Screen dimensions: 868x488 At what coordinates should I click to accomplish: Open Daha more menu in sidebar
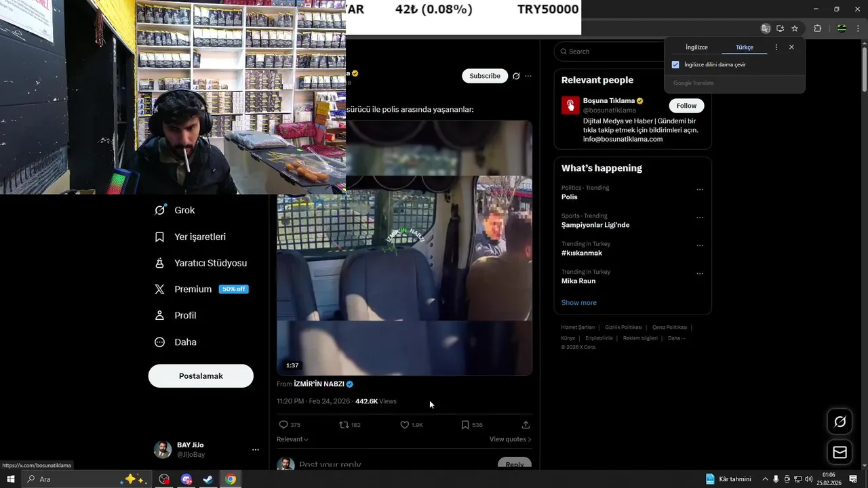tap(175, 342)
